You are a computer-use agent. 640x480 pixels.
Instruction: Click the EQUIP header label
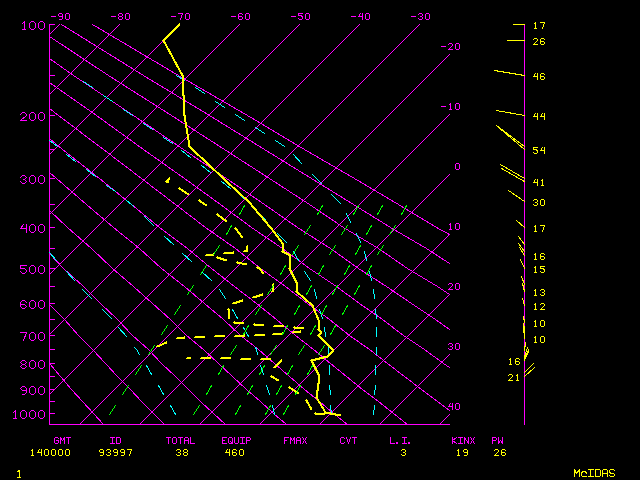237,440
